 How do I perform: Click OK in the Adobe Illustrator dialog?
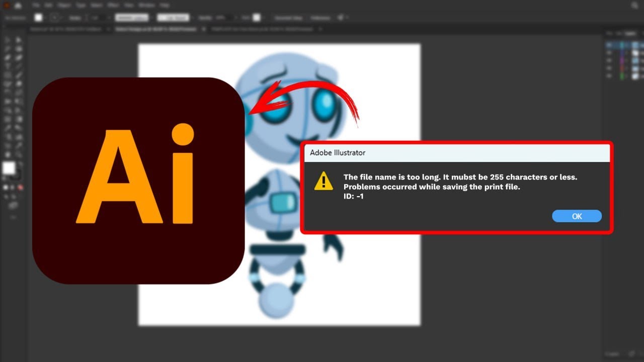[x=577, y=216]
